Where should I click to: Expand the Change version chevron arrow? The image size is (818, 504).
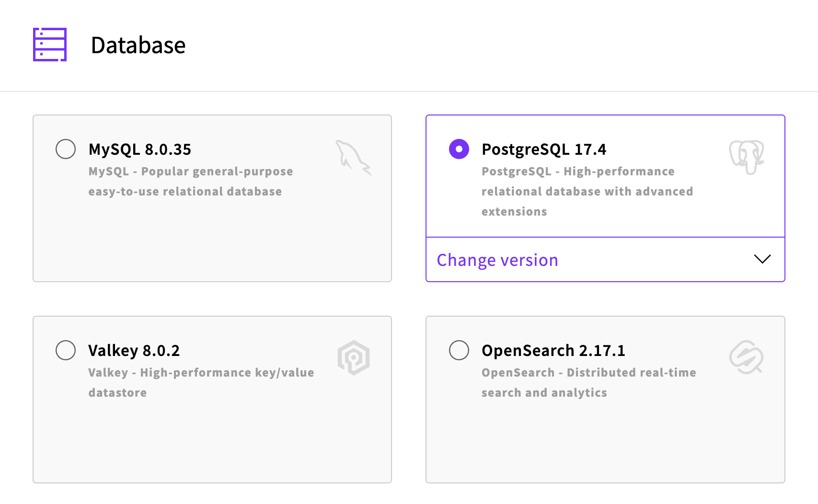762,259
